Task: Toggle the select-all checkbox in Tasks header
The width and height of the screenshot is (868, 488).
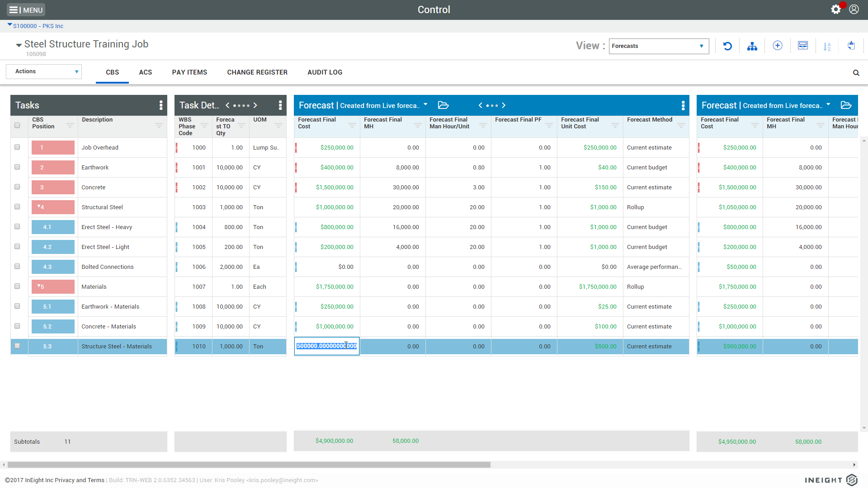Action: click(17, 126)
